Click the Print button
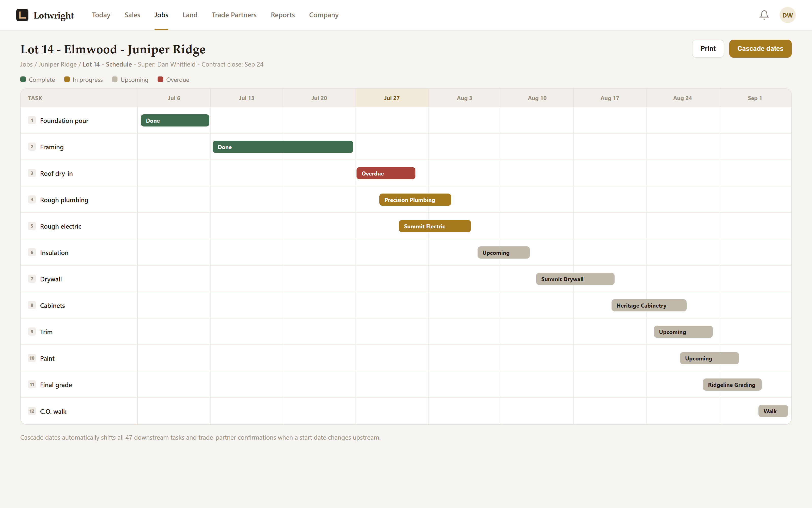812x508 pixels. pos(708,49)
